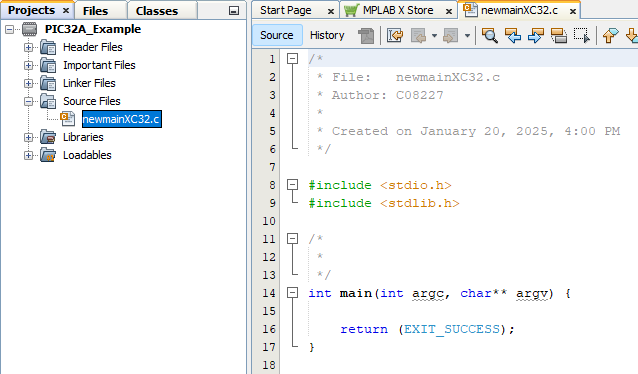Click the Header Files folder icon

coord(48,48)
